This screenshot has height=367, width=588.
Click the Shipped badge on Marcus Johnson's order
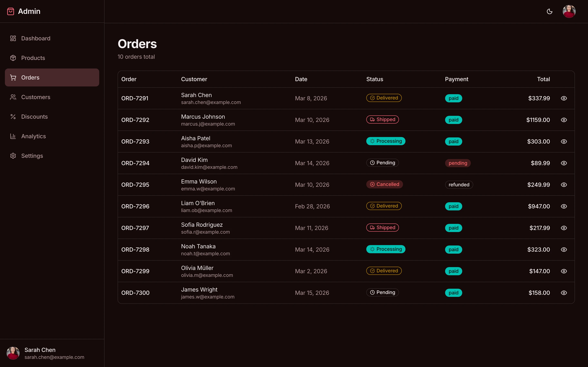382,119
